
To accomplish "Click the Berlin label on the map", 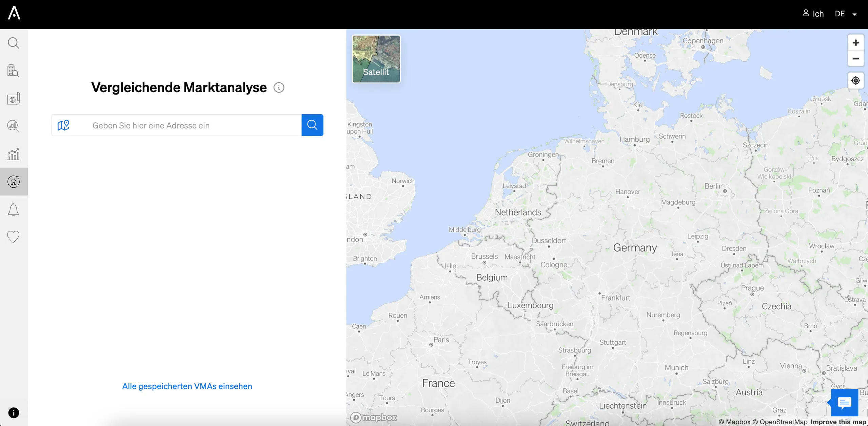I will [x=714, y=186].
